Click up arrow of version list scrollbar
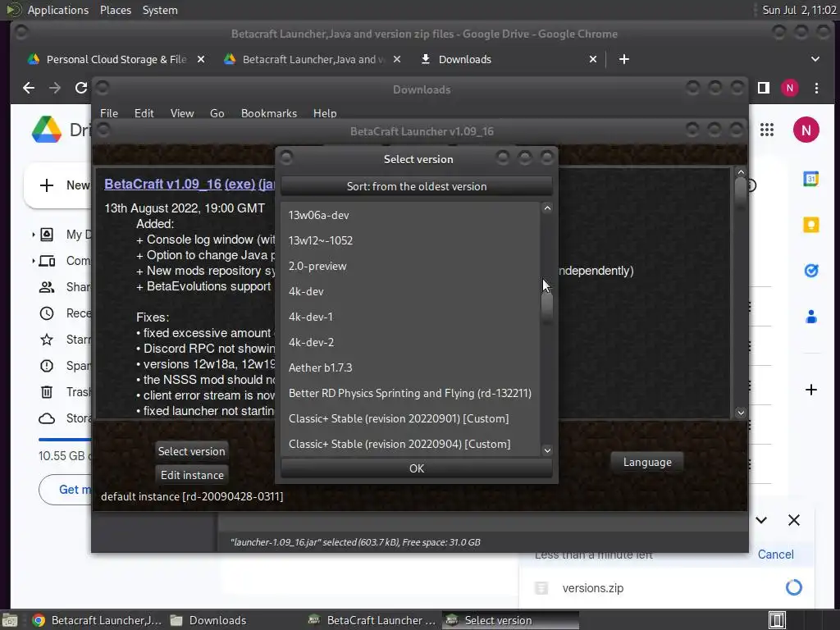The width and height of the screenshot is (840, 630). click(547, 208)
